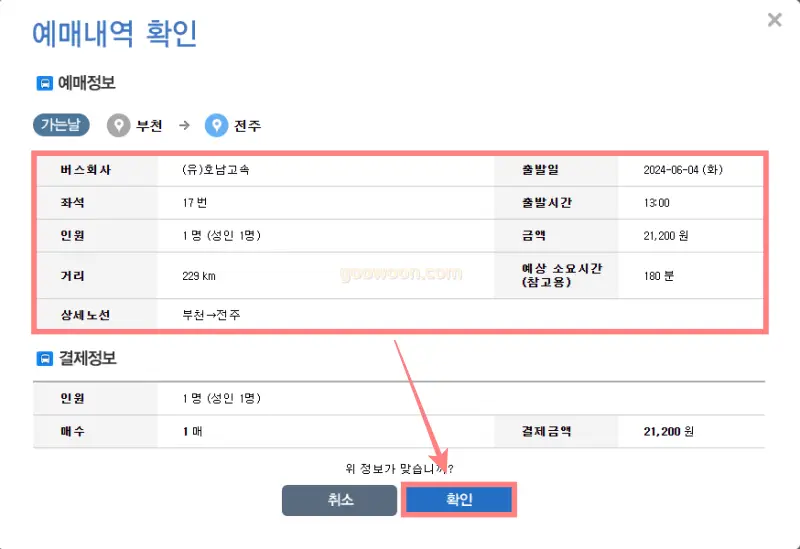This screenshot has height=549, width=800.
Task: Click the fare amount in 금액 row
Action: point(666,236)
